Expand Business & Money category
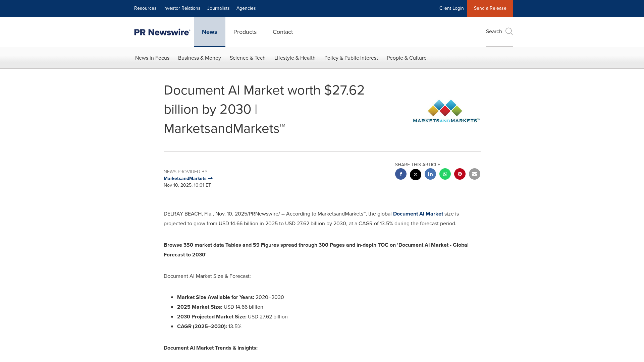This screenshot has height=362, width=644. (x=199, y=58)
